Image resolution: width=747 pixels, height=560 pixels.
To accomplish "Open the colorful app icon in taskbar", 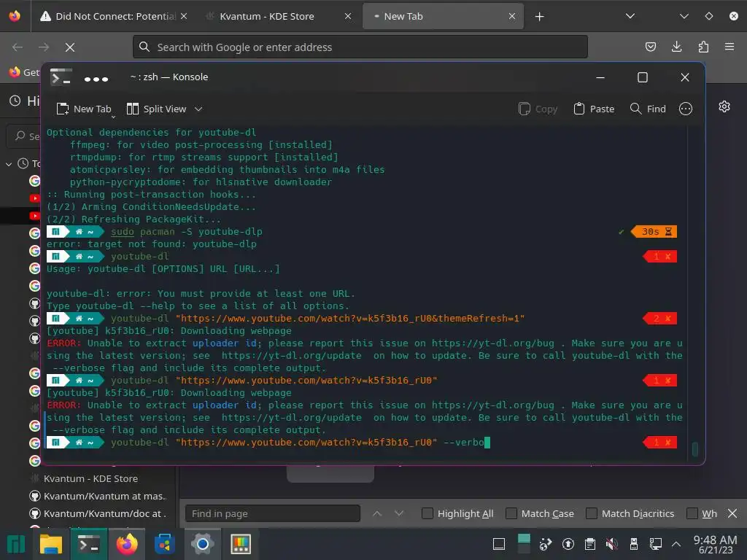I will [x=241, y=544].
